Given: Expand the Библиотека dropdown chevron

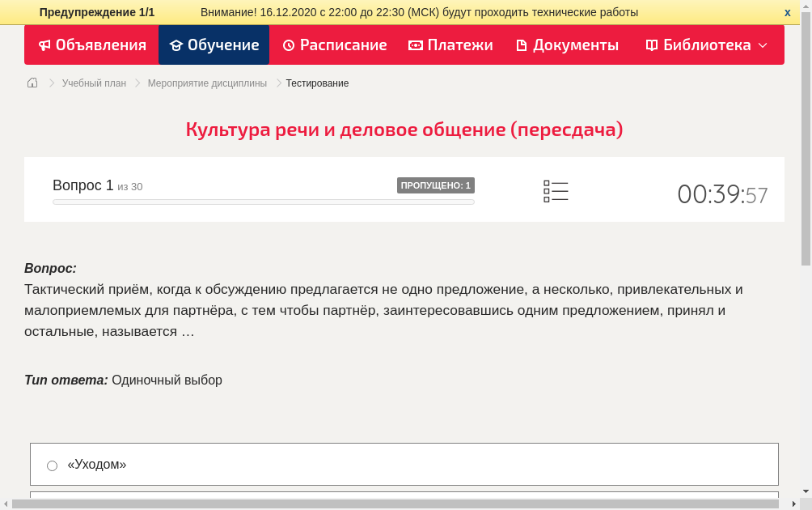Looking at the screenshot, I should pos(763,47).
